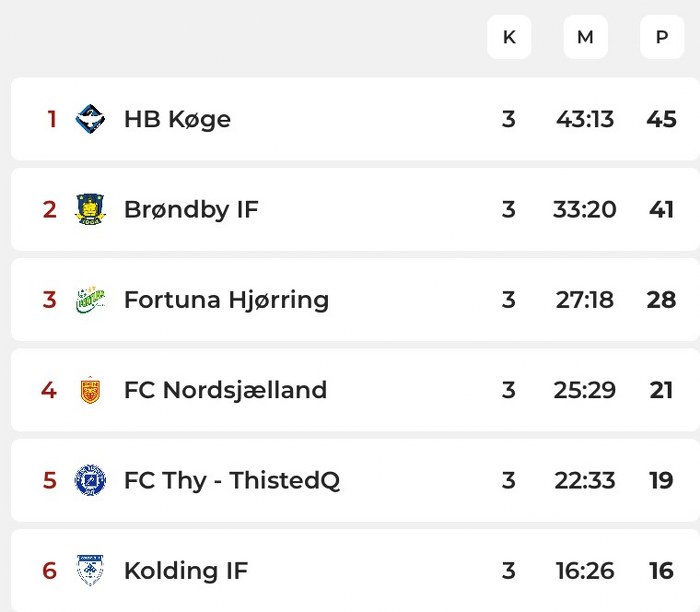Open the Kolding IF team name

click(185, 571)
